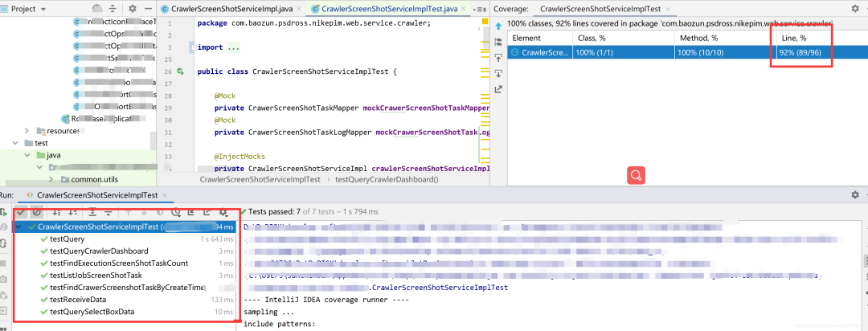Toggle the Show Ignored tests button
The image size is (868, 331).
coord(36,212)
